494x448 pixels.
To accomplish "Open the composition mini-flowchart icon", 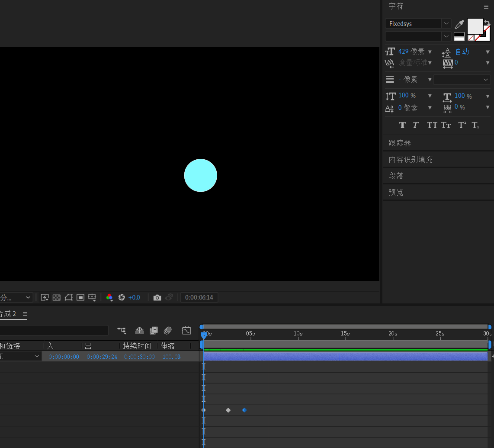I will [x=122, y=331].
